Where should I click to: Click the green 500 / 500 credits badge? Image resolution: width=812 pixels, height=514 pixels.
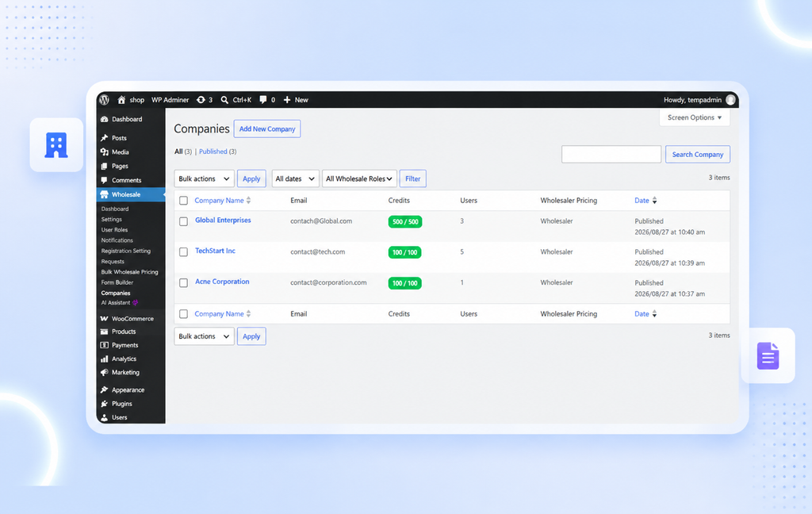405,222
